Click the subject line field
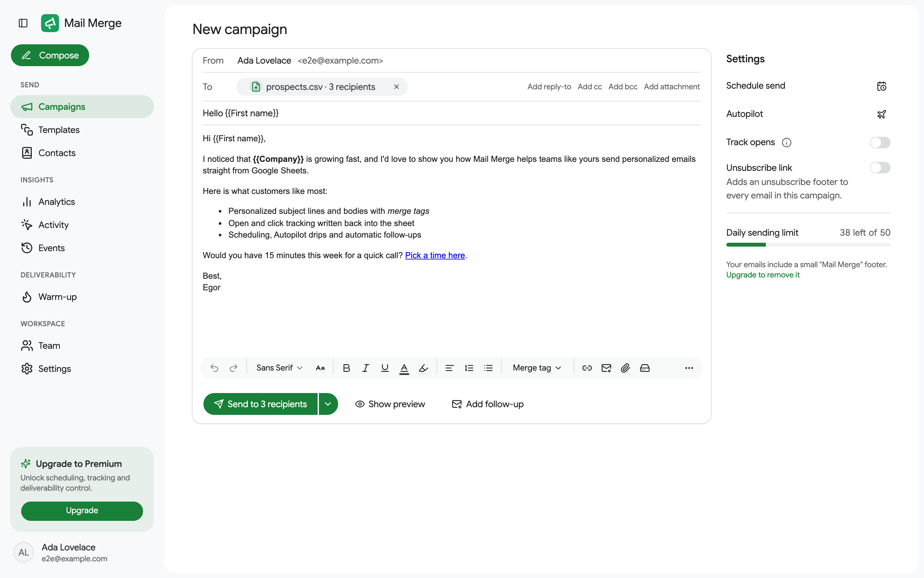This screenshot has height=578, width=924. pos(452,113)
